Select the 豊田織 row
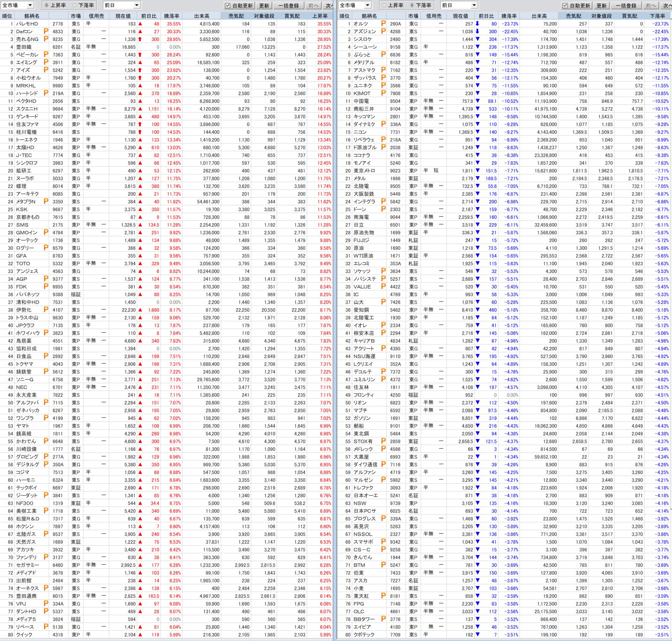 click(166, 47)
